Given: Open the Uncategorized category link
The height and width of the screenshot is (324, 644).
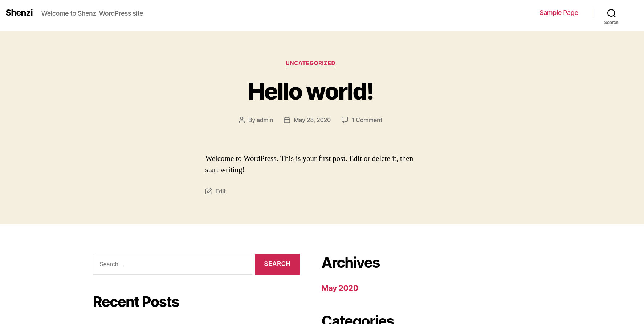Looking at the screenshot, I should click(x=310, y=63).
